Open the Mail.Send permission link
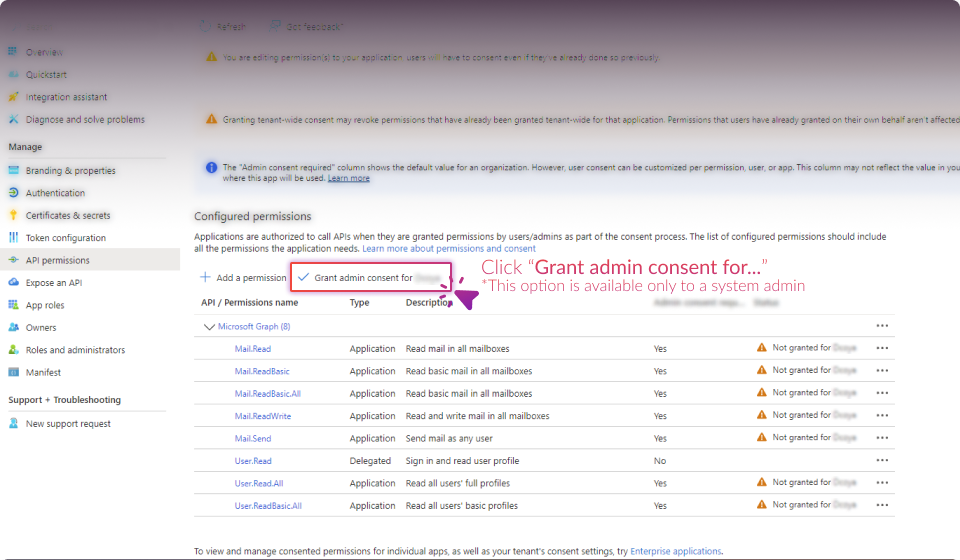Screen dimensions: 960x560 coord(252,438)
